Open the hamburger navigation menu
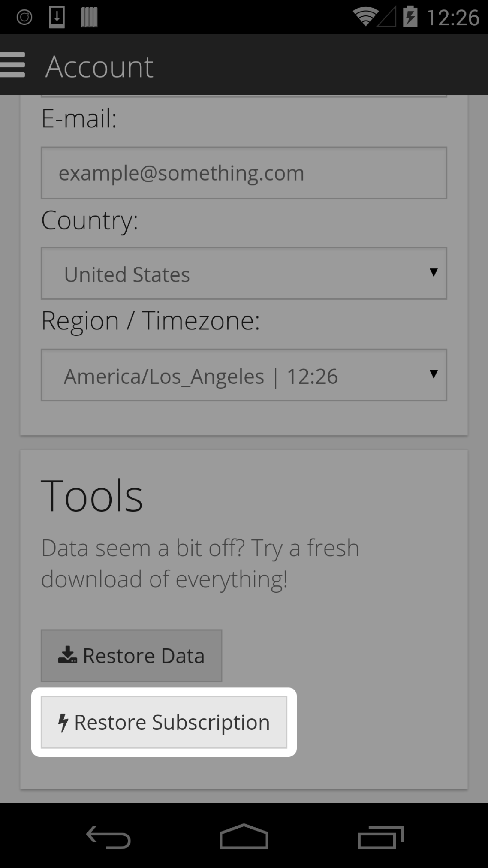This screenshot has width=488, height=868. point(12,65)
